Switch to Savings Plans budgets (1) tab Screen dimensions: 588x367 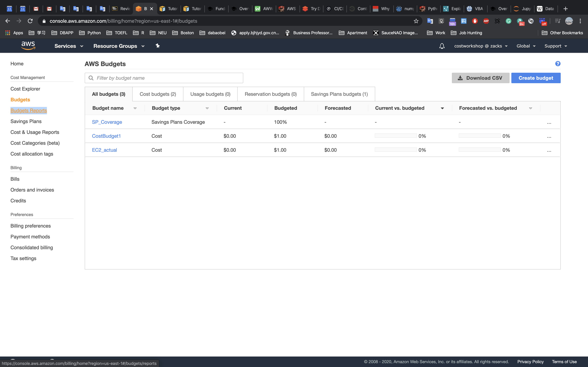pyautogui.click(x=339, y=94)
